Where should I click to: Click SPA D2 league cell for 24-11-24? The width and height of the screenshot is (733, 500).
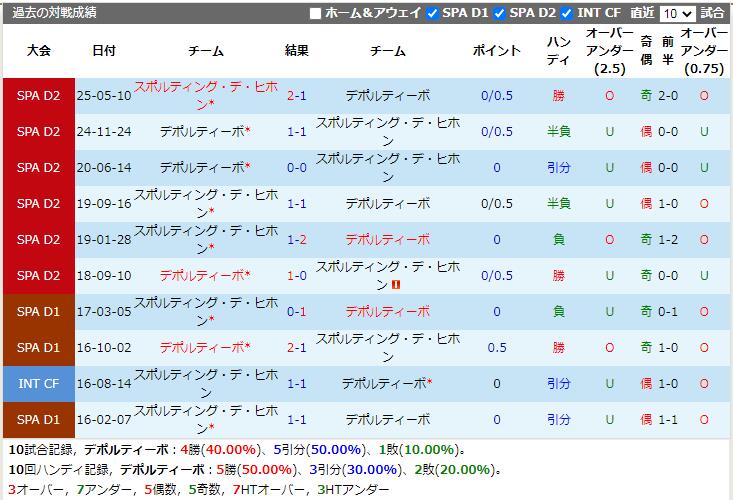point(39,132)
